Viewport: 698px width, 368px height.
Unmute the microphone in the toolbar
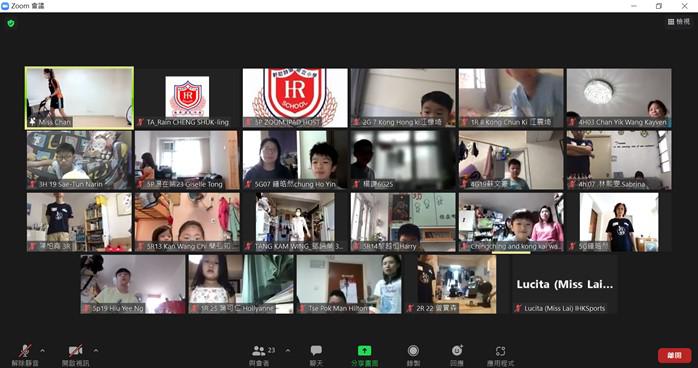pyautogui.click(x=25, y=351)
